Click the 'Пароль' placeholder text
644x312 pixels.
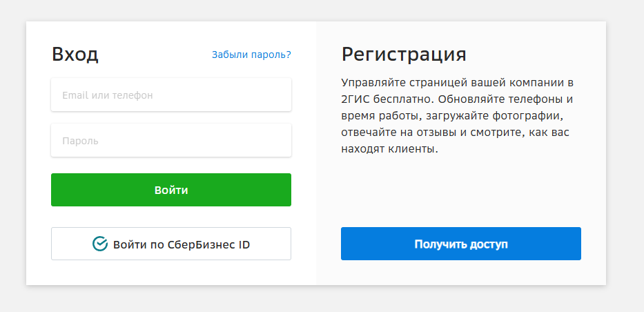tap(81, 141)
